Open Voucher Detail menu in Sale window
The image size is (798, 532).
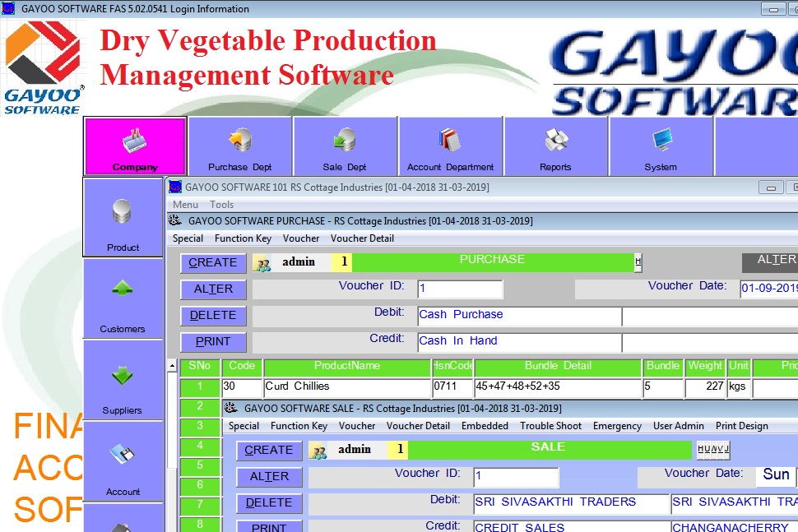point(418,426)
